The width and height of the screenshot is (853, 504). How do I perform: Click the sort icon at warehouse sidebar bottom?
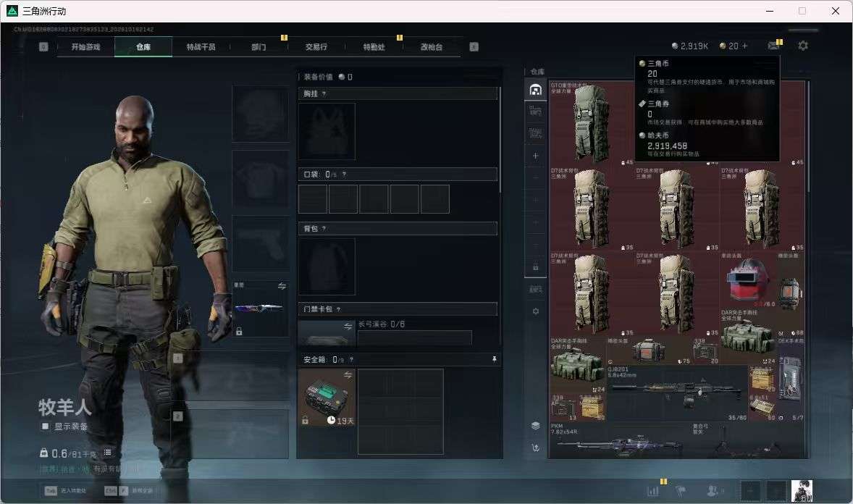(x=535, y=448)
